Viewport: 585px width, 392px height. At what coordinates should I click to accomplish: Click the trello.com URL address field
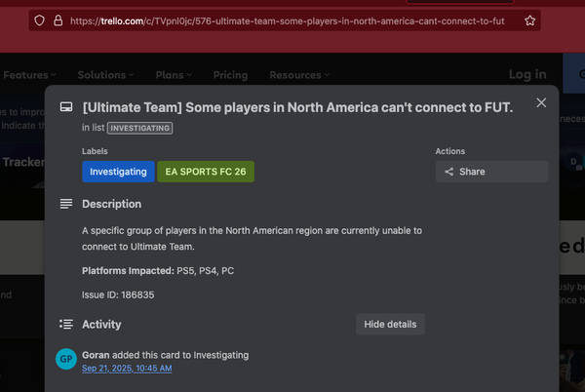point(292,20)
